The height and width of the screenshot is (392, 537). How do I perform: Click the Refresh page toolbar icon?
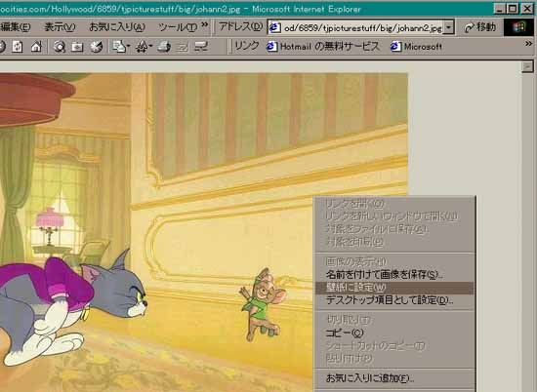click(18, 47)
